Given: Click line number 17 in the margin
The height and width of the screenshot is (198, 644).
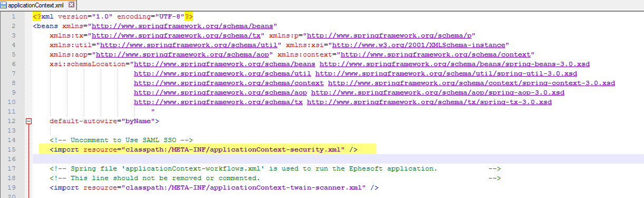Looking at the screenshot, I should pyautogui.click(x=12, y=168).
